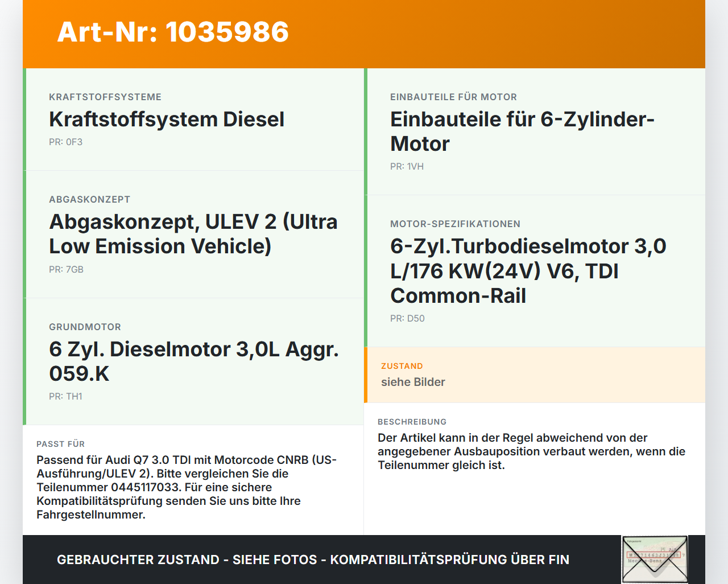Click the ABGASKONZEPT category label
Screen dimensions: 728x584
[89, 200]
